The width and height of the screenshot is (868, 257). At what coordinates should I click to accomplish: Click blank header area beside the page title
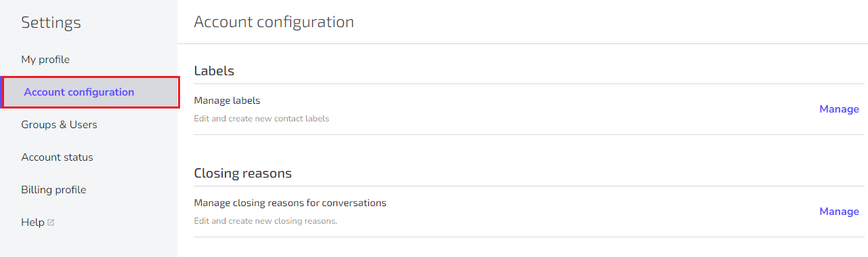click(609, 22)
